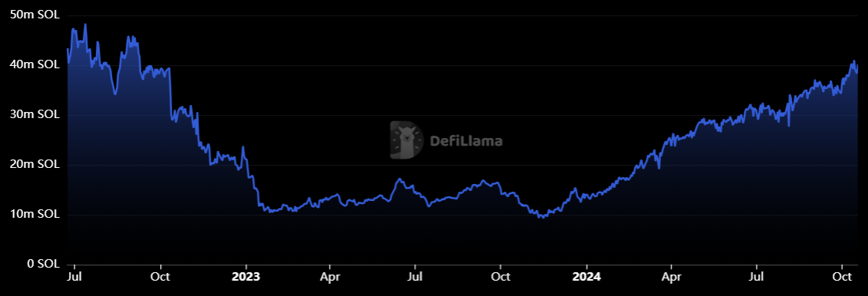The height and width of the screenshot is (296, 868).
Task: Click the 30m SOL y-axis label
Action: click(x=35, y=114)
